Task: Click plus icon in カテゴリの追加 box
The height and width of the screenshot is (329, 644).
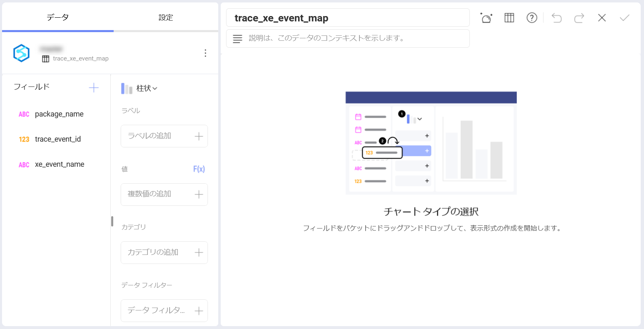Action: pyautogui.click(x=199, y=252)
